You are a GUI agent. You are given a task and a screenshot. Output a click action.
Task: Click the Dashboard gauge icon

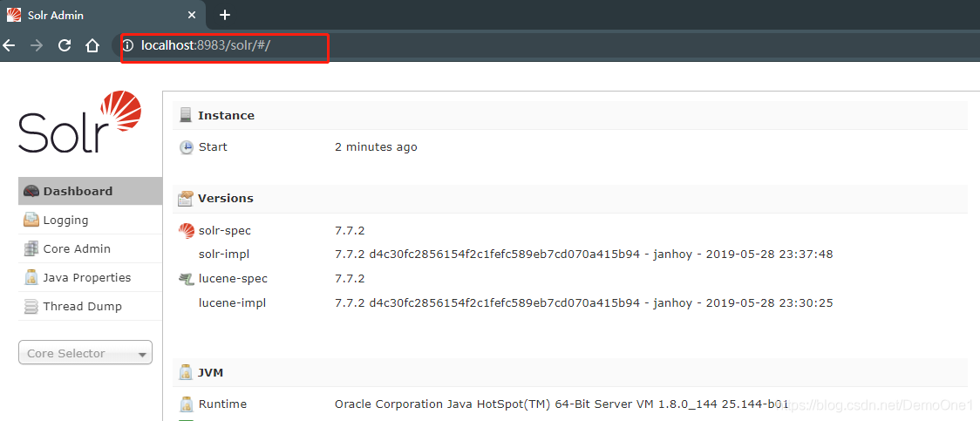31,192
